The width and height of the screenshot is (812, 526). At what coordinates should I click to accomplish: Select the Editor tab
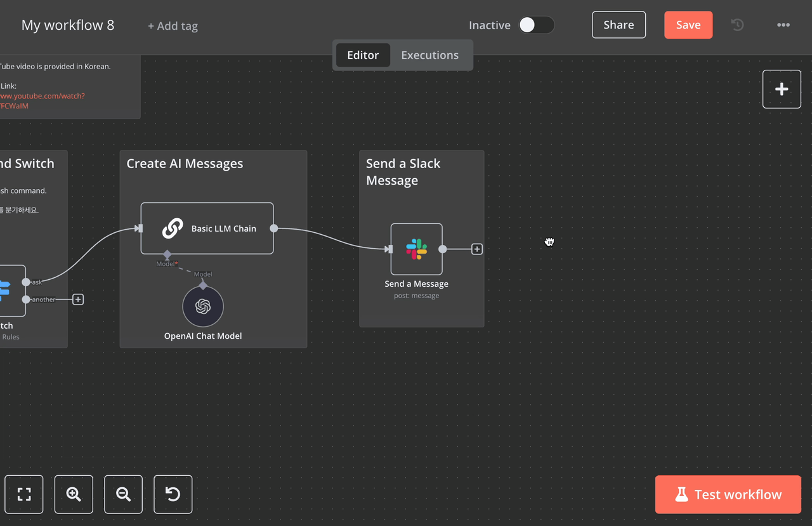(363, 55)
